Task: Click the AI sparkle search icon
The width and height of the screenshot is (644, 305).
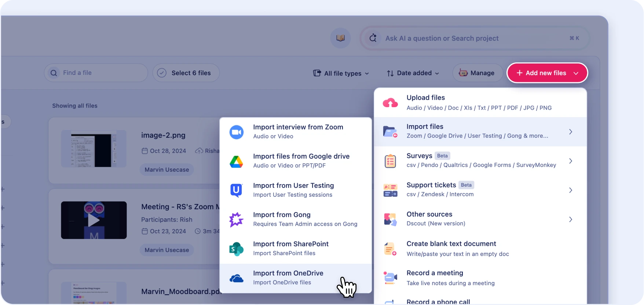Action: coord(373,38)
